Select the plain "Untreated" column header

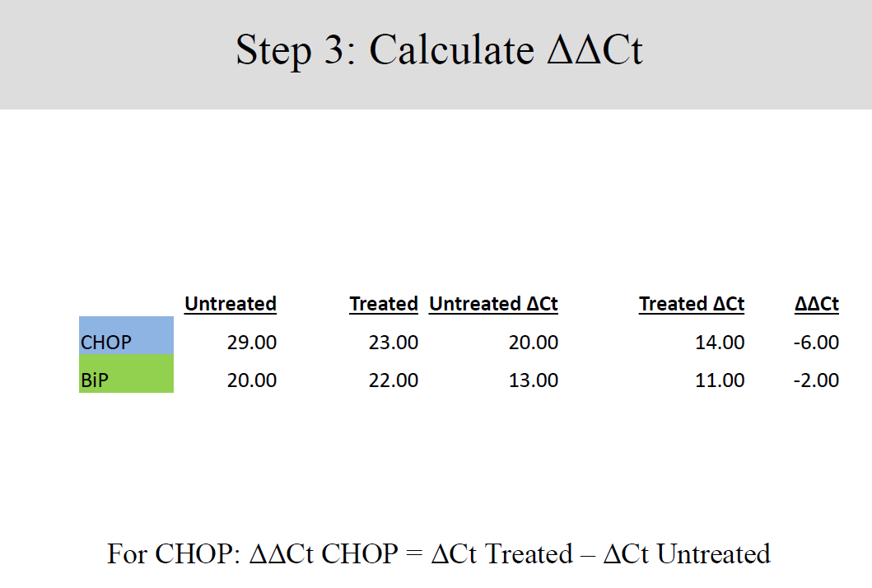[x=231, y=304]
